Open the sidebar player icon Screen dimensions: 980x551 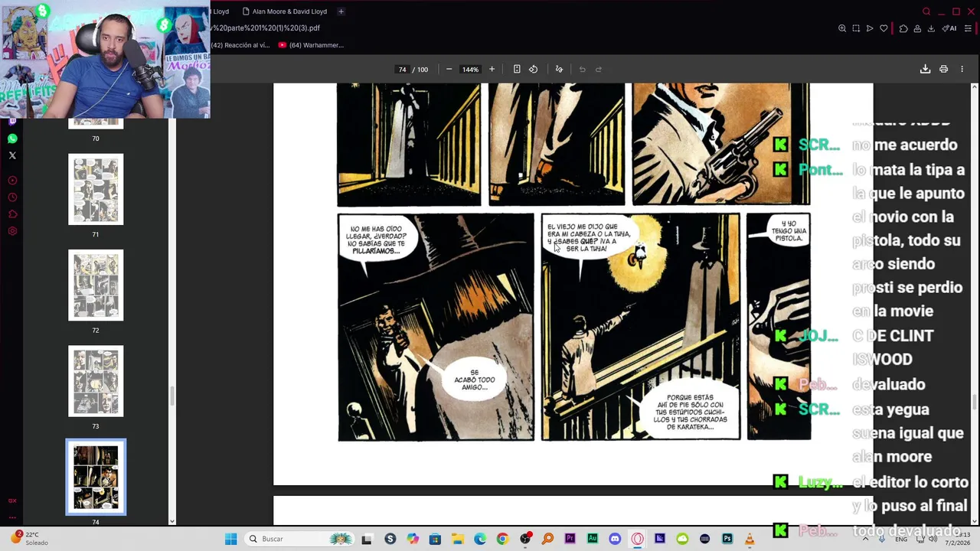12,181
